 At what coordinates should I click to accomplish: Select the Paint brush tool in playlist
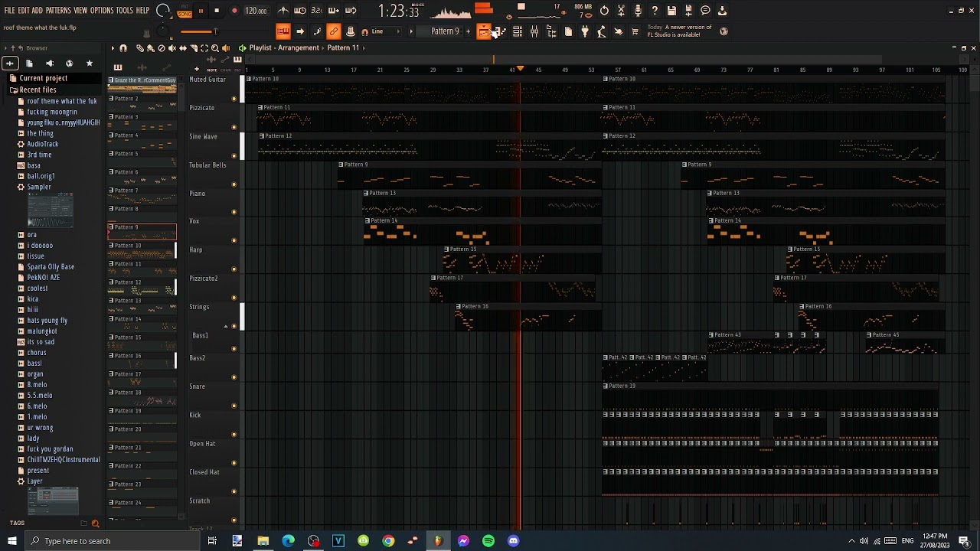coord(151,47)
